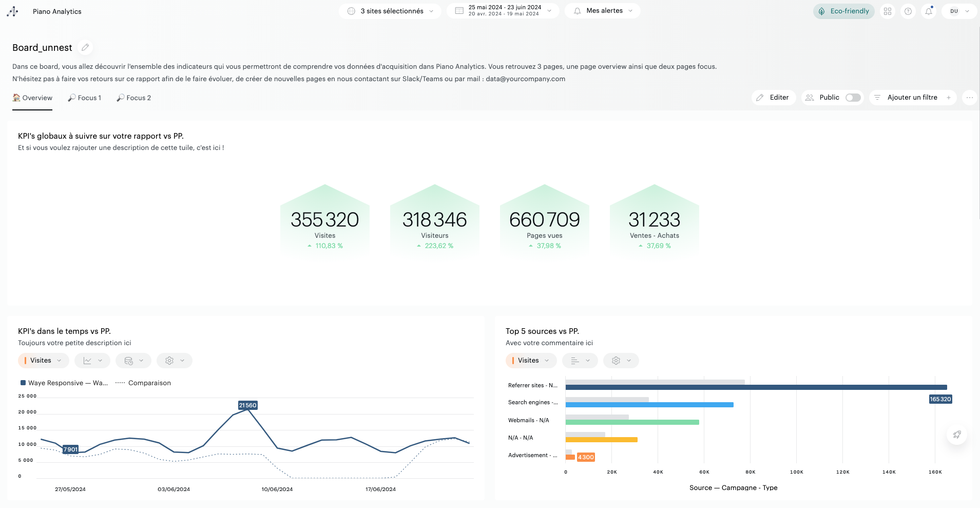Click the gear settings icon in KPI's dans le temps
Image resolution: width=980 pixels, height=508 pixels.
tap(169, 361)
